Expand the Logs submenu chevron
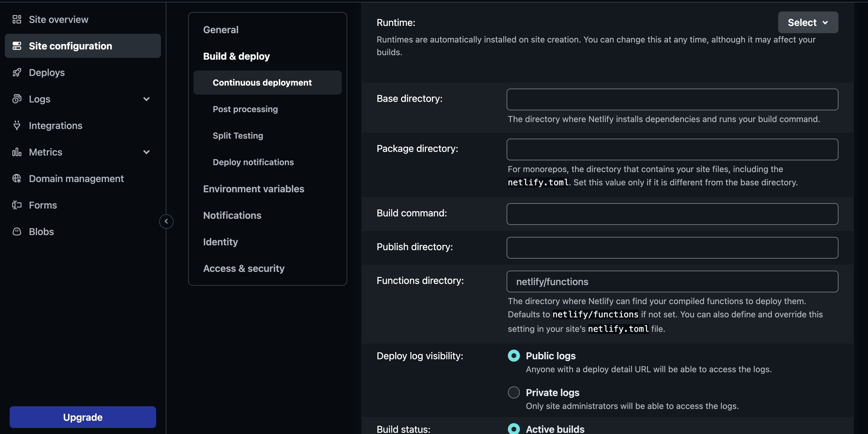The height and width of the screenshot is (434, 868). [146, 99]
